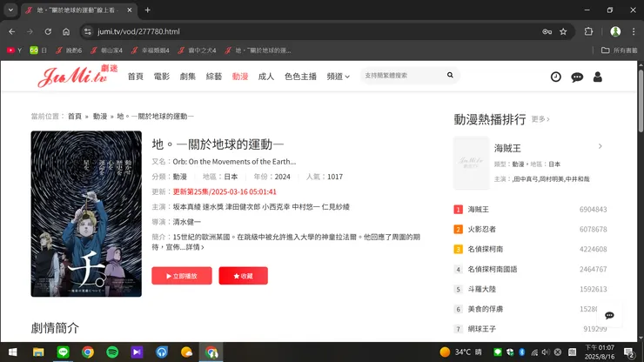Viewport: 644px width, 362px height.
Task: Expand 頻道 dropdown menu
Action: point(338,77)
